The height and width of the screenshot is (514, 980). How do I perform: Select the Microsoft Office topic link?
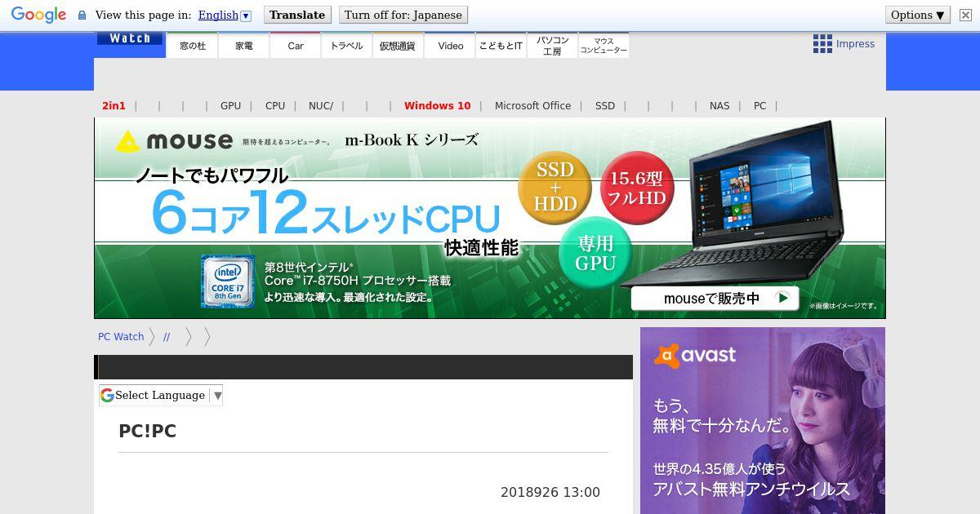(x=532, y=105)
